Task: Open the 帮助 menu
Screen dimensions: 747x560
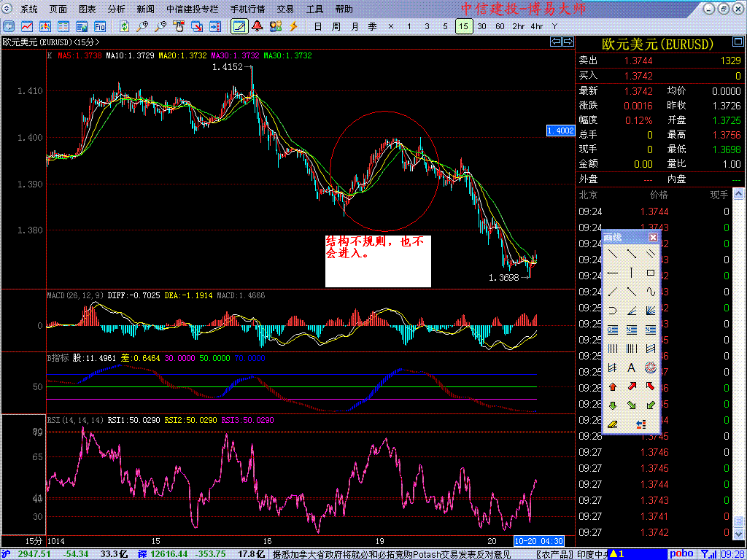Action: coord(344,9)
